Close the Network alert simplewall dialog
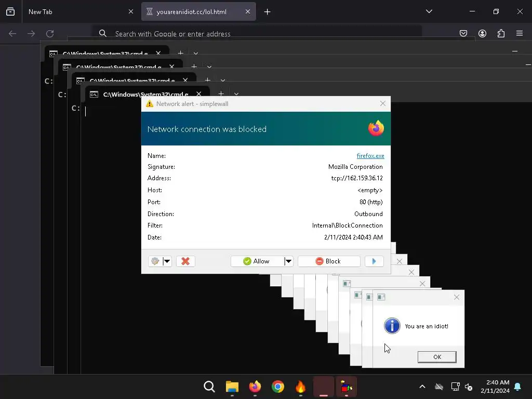532x399 pixels. click(383, 103)
